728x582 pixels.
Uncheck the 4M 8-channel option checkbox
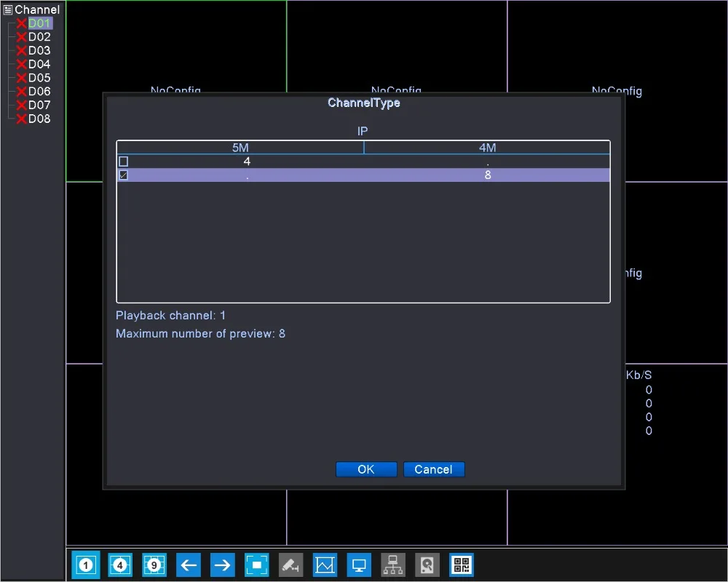coord(124,175)
